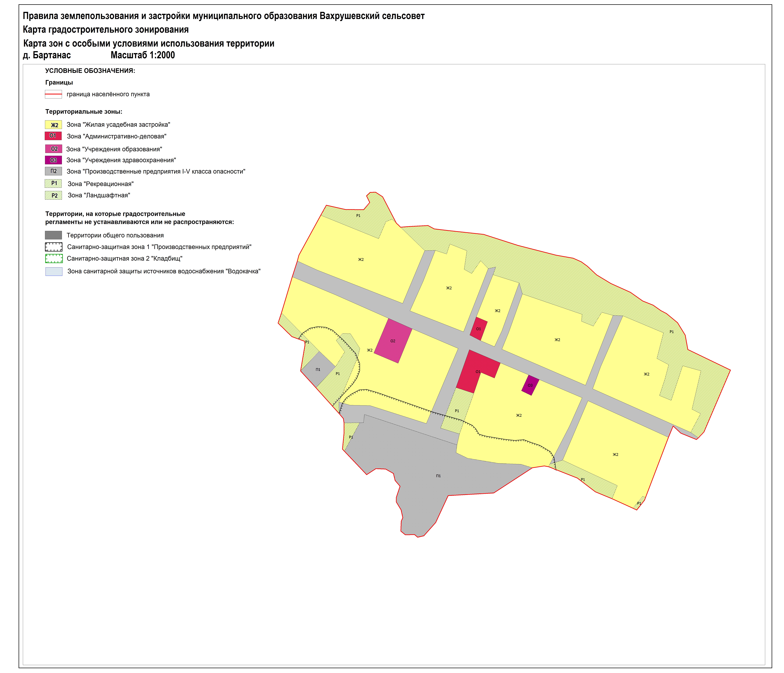Click the purple О3 legend swatch

(53, 160)
